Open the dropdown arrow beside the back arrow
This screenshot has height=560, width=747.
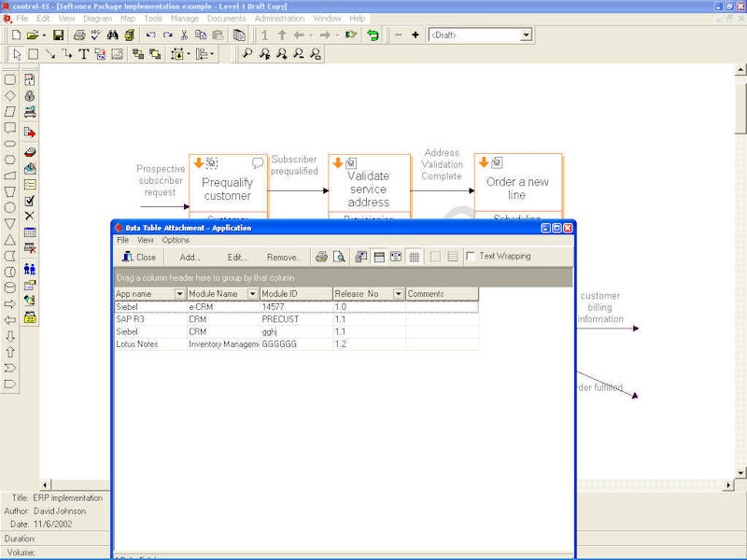(311, 35)
